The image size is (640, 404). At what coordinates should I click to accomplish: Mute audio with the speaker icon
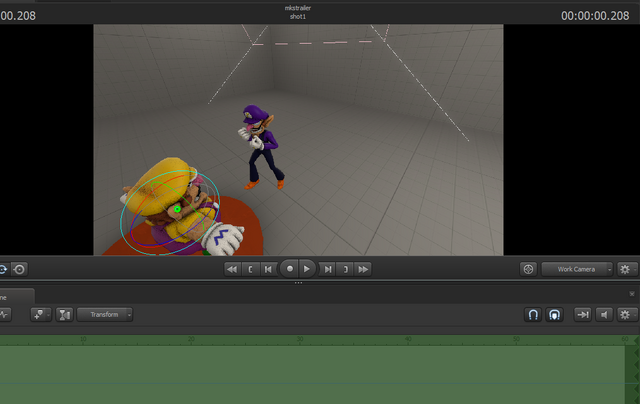pos(604,315)
